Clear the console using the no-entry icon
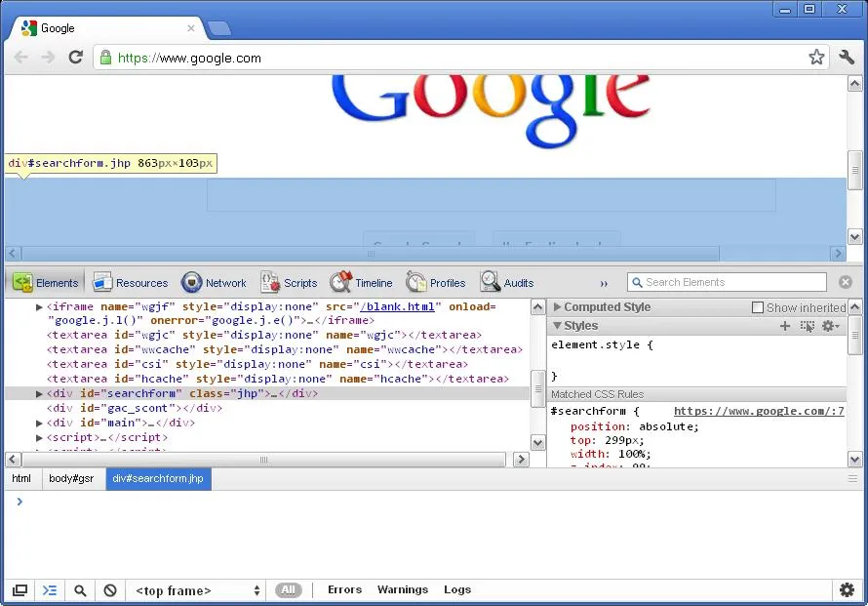868x606 pixels. (x=110, y=590)
